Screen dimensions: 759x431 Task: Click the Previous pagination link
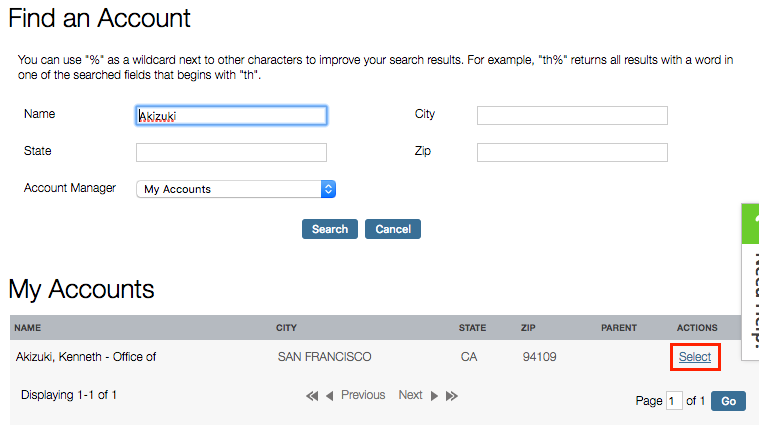tap(363, 395)
